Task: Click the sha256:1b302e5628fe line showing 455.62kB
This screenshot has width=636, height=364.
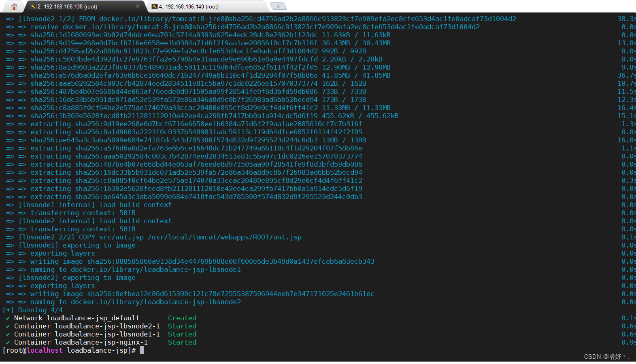Action: (202, 116)
